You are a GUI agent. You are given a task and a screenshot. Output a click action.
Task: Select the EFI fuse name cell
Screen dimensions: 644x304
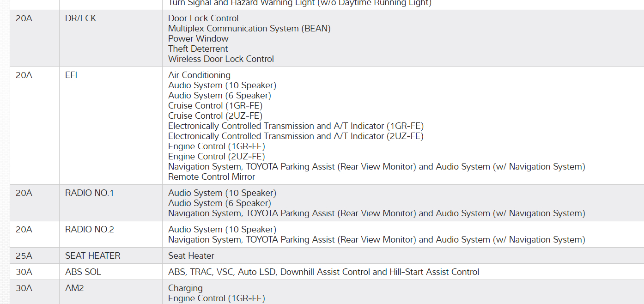tap(71, 75)
